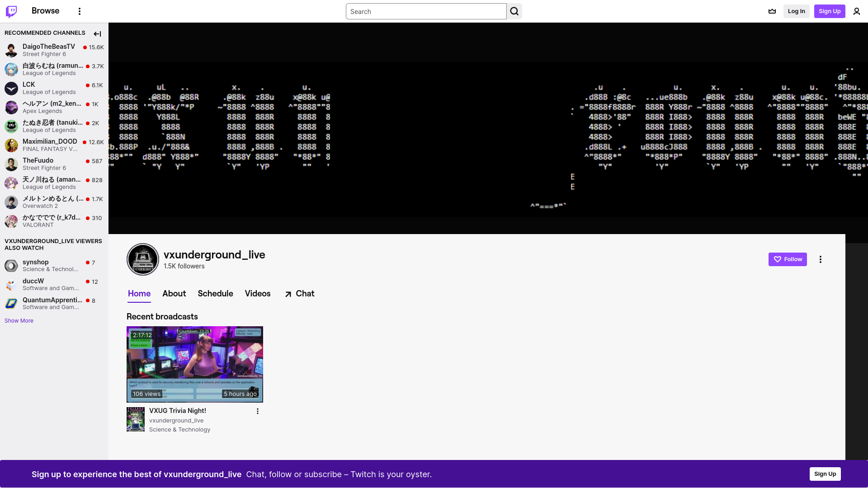Open LCK channel avatar
This screenshot has width=868, height=488.
click(11, 88)
